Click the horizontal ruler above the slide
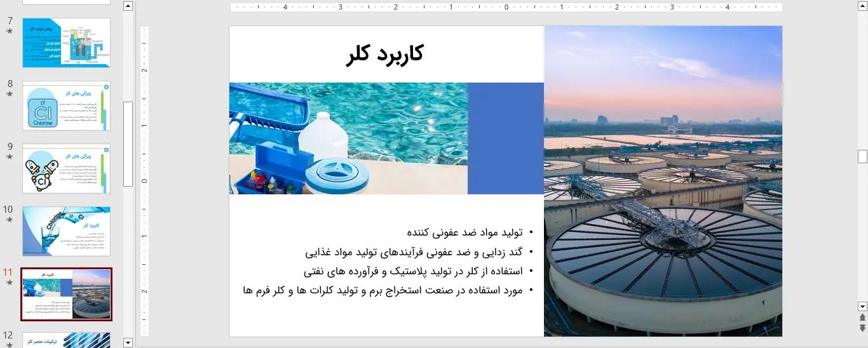This screenshot has width=868, height=348. 506,7
